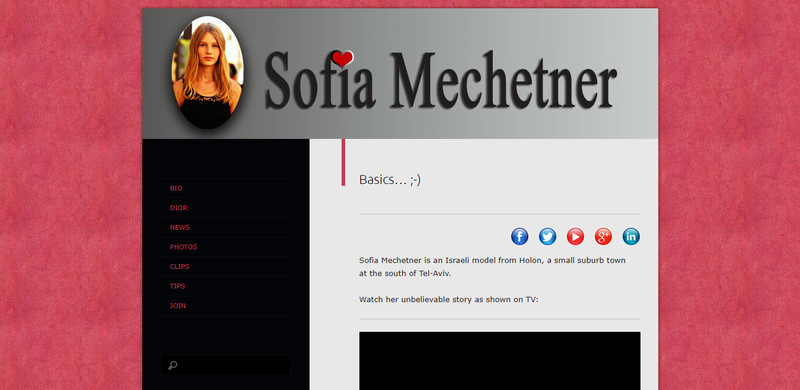This screenshot has height=390, width=800.
Task: Click the paragraph starting "Sofia Mechetner is an Israeli model"
Action: 492,266
